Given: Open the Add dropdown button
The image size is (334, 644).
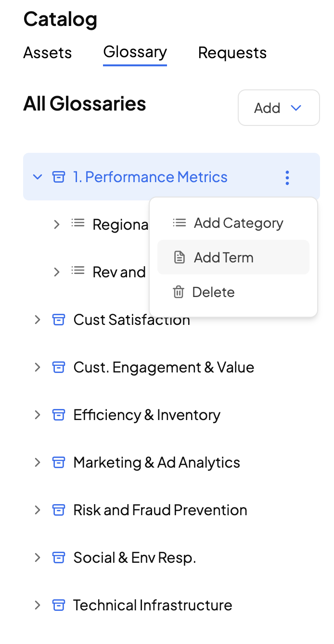Looking at the screenshot, I should (279, 108).
